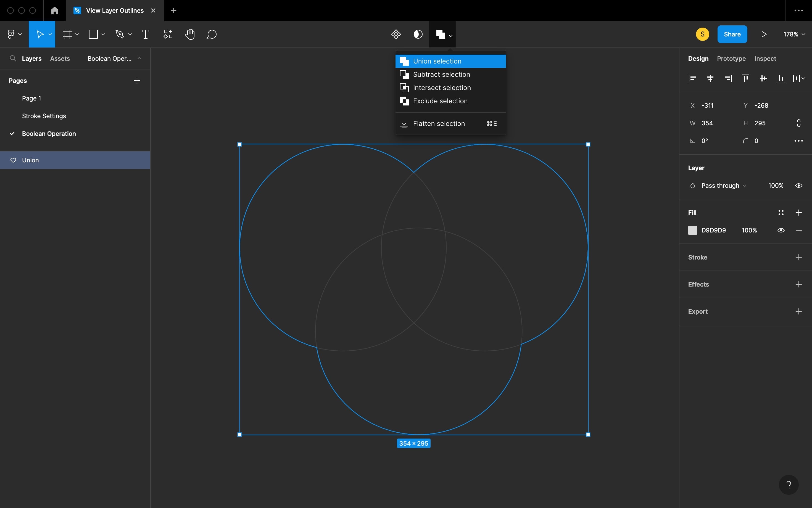812x508 pixels.
Task: Select the Hand tool
Action: click(189, 34)
